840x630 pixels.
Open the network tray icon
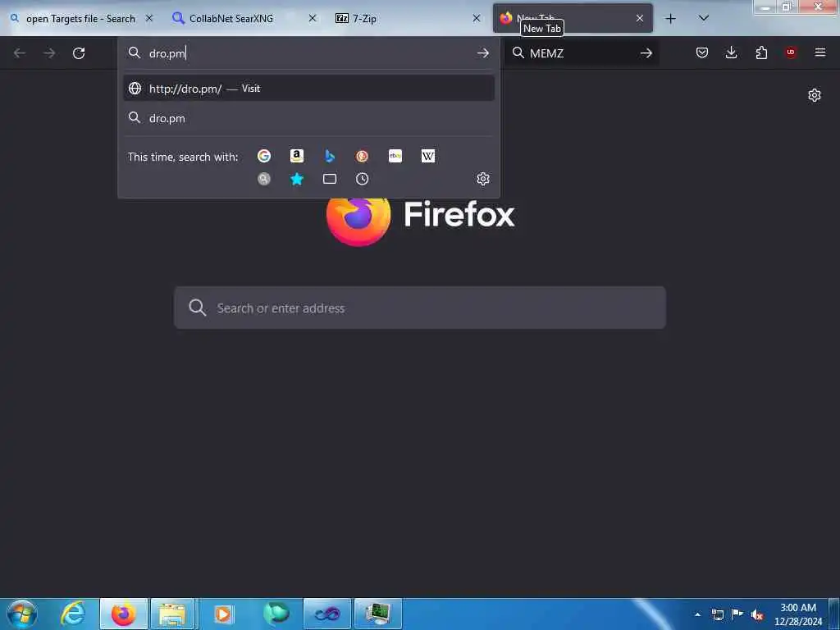(717, 614)
